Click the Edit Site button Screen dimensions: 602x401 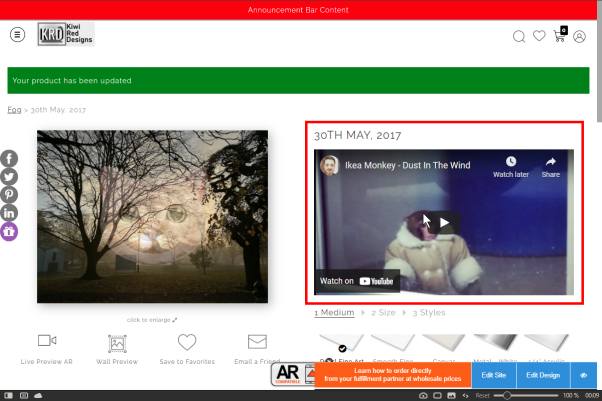[x=494, y=375]
